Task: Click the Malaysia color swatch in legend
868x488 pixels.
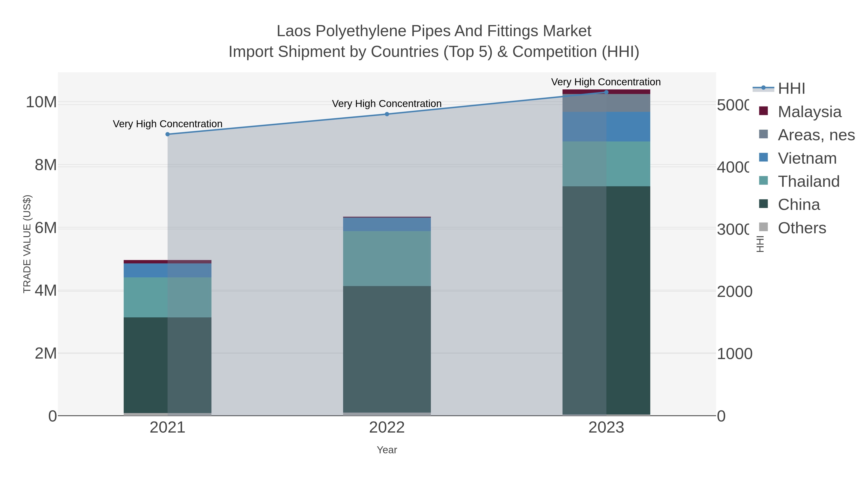Action: coord(763,111)
